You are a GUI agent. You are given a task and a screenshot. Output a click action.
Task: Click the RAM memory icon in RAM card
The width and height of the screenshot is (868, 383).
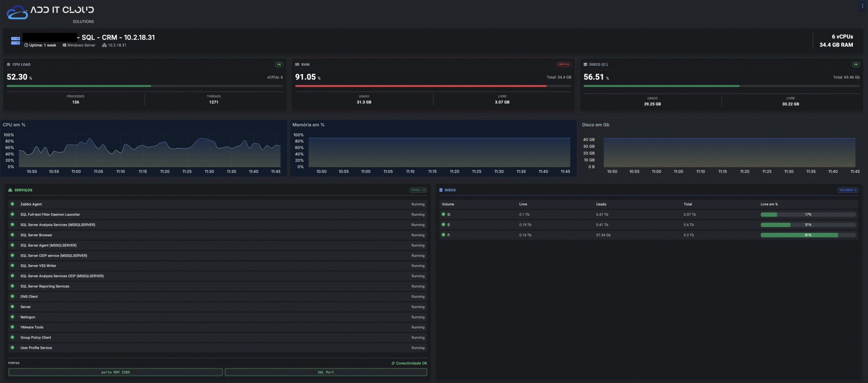[x=297, y=64]
